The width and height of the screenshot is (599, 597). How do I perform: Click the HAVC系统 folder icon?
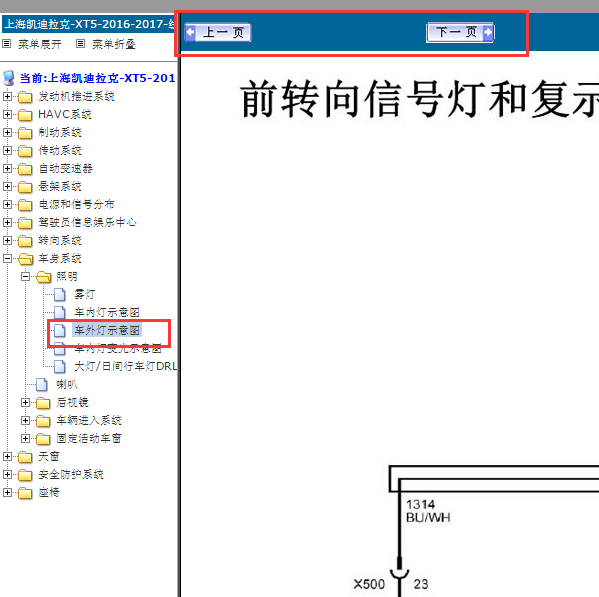tap(25, 115)
